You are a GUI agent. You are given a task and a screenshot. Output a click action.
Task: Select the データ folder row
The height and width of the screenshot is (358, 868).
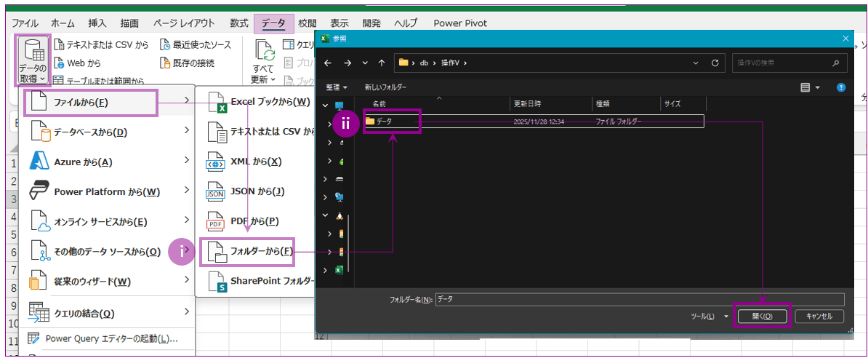534,121
